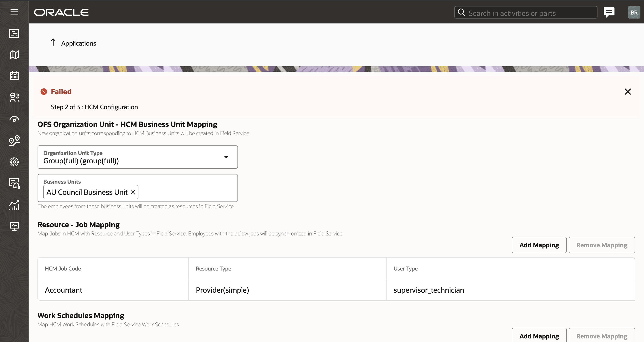This screenshot has width=644, height=342.
Task: Open the BR user profile menu
Action: (x=634, y=12)
